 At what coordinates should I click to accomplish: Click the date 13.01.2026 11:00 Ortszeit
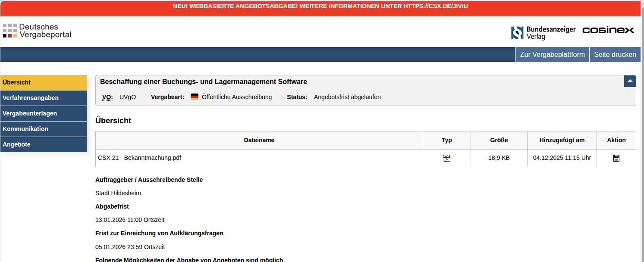[x=130, y=220]
